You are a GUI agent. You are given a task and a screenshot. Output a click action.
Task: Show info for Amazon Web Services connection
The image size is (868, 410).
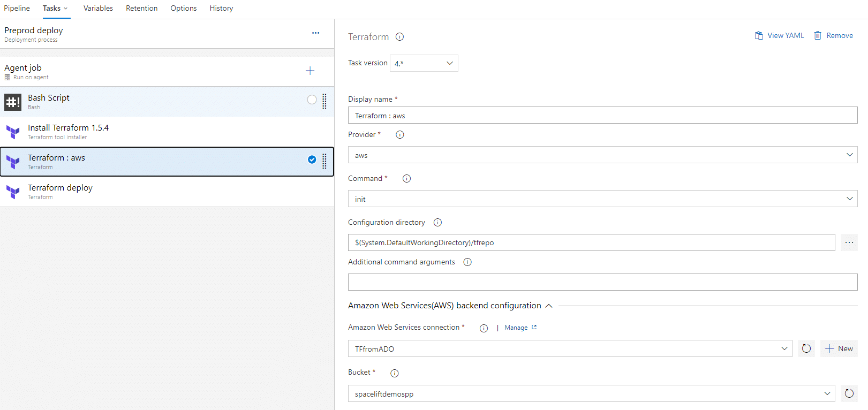pyautogui.click(x=484, y=328)
